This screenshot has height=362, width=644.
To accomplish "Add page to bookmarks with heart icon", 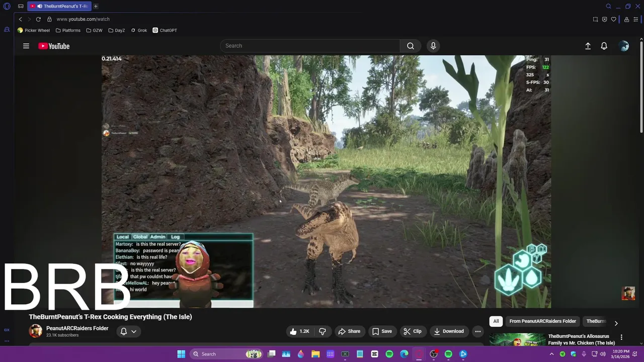I will click(x=613, y=19).
